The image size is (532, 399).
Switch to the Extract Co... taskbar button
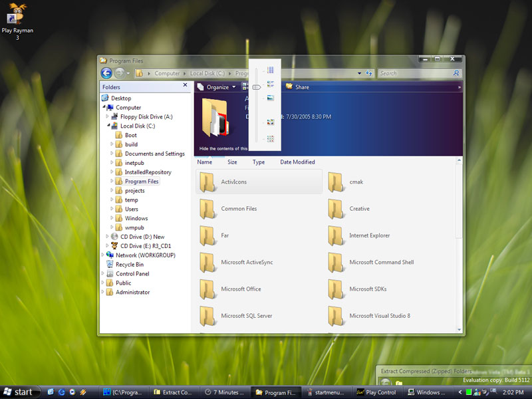click(x=173, y=392)
